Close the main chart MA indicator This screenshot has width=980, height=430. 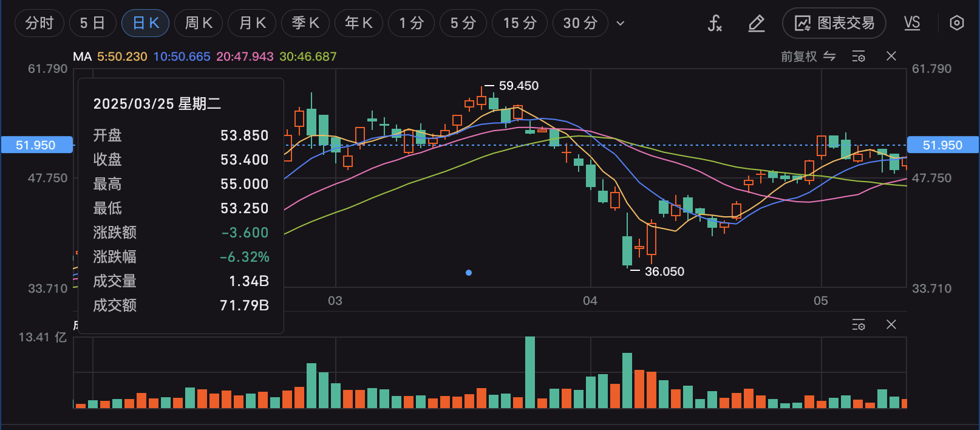tap(891, 56)
